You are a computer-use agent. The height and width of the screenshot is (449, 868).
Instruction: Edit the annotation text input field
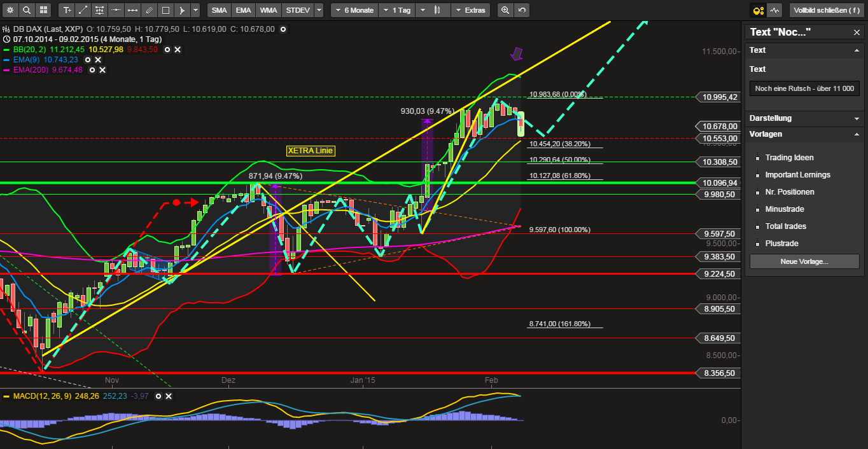(804, 88)
